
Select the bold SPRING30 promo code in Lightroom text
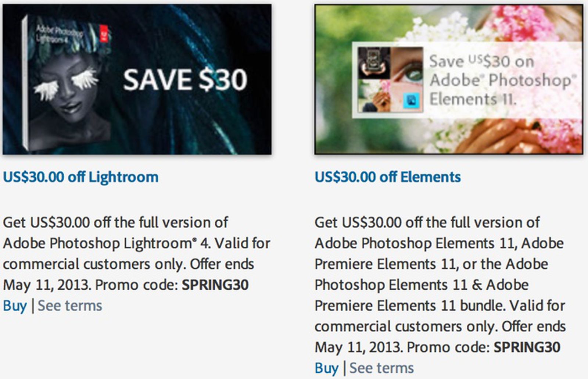(215, 283)
